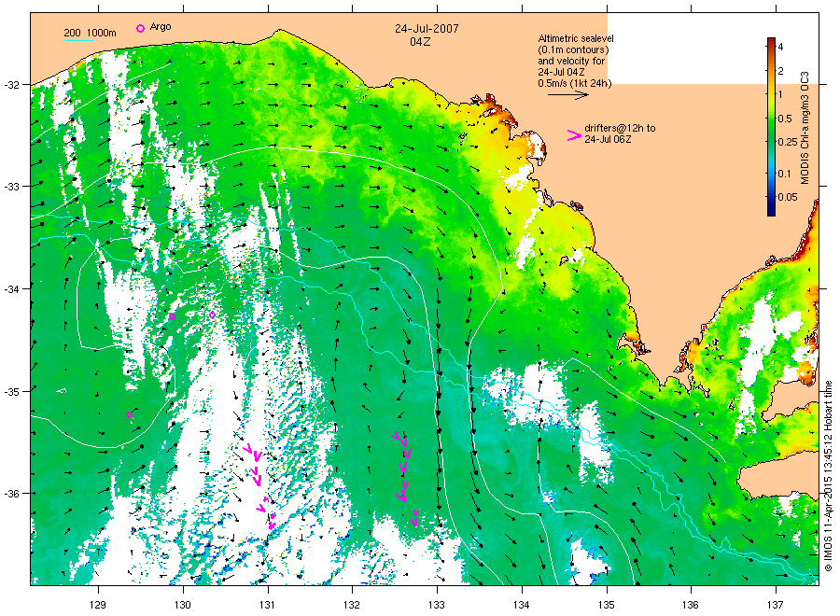
Task: Click the color bar value '0.25'
Action: [x=788, y=142]
